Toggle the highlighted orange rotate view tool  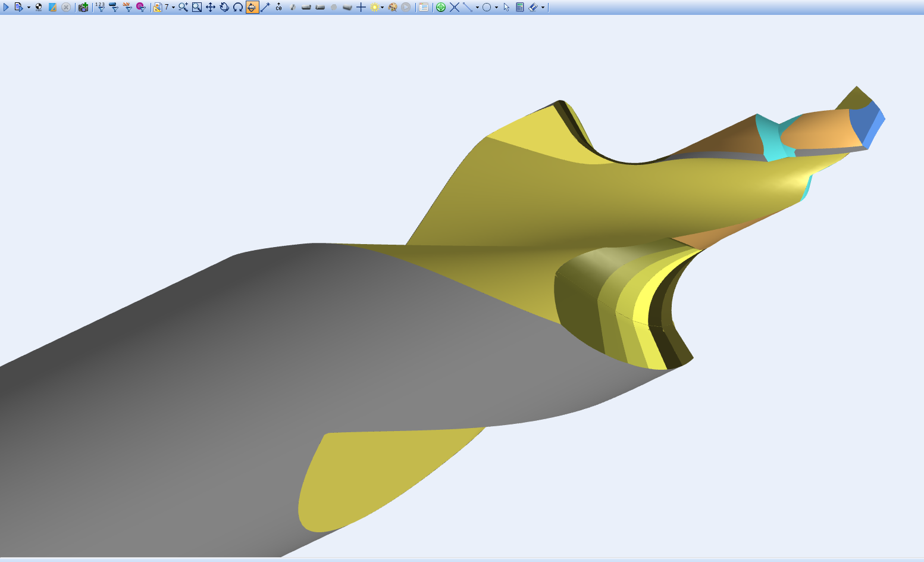coord(252,7)
